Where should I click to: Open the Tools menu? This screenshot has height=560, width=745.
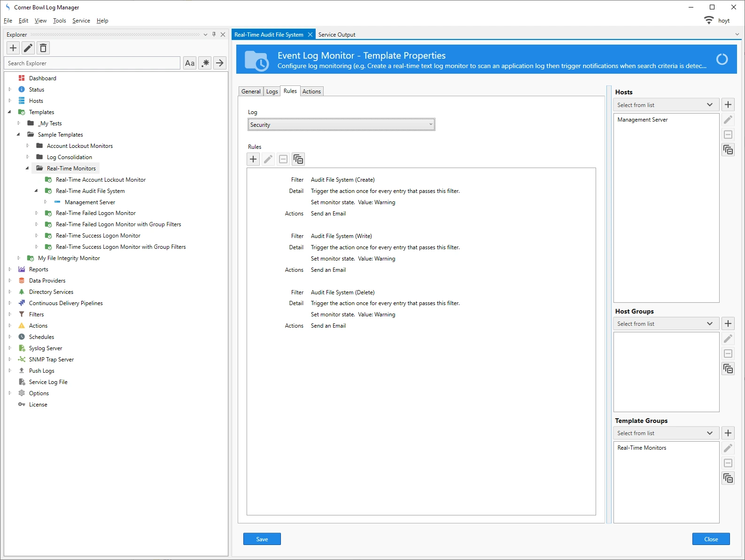(x=59, y=21)
